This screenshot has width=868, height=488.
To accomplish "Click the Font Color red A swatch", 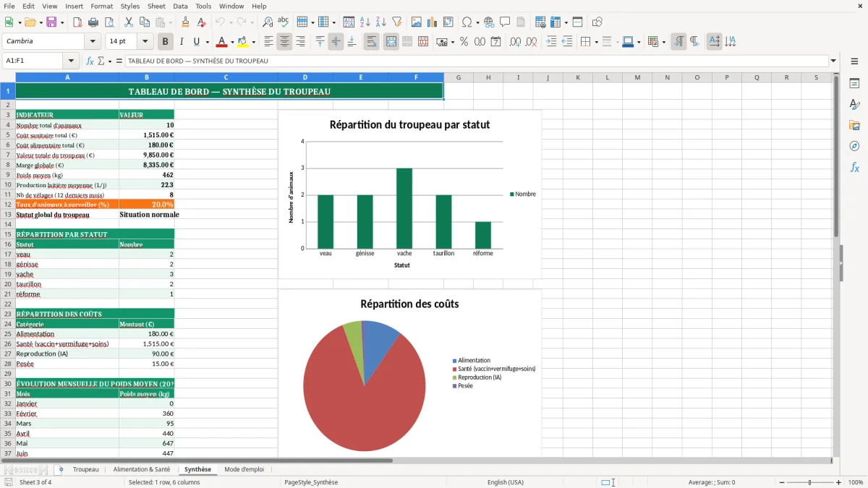I will click(222, 42).
